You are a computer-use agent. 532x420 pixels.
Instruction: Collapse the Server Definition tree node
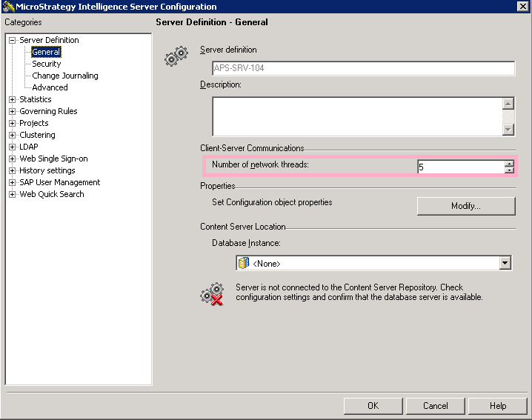click(x=12, y=40)
